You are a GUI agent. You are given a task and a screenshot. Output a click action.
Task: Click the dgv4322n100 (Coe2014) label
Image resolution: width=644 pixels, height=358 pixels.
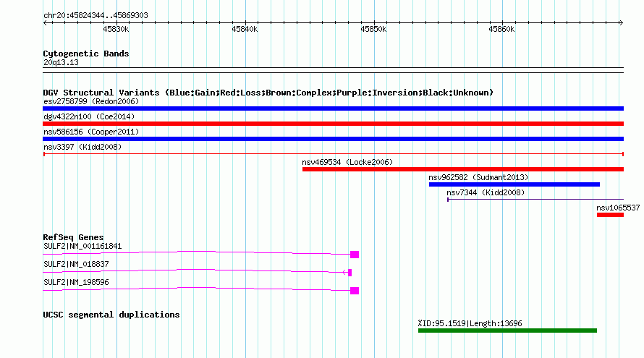click(89, 116)
